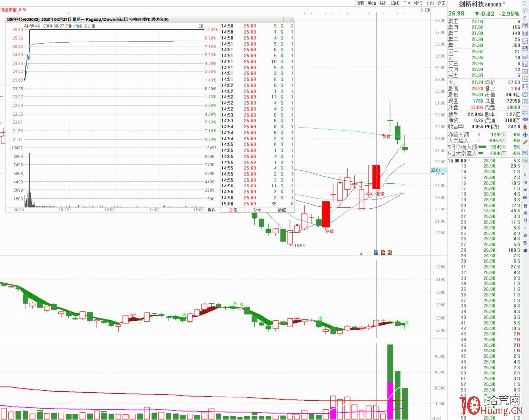Click the down arrow icon in right sidebar
The image size is (529, 420).
pos(525,18)
